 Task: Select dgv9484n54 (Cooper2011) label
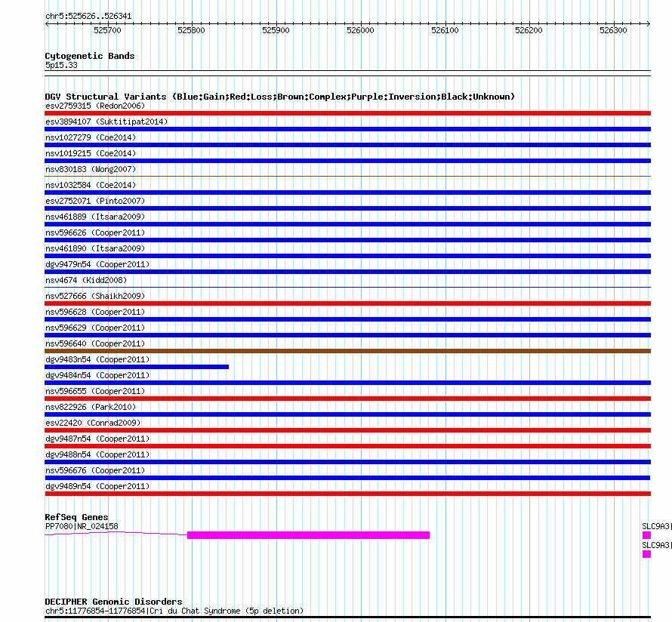pos(97,375)
